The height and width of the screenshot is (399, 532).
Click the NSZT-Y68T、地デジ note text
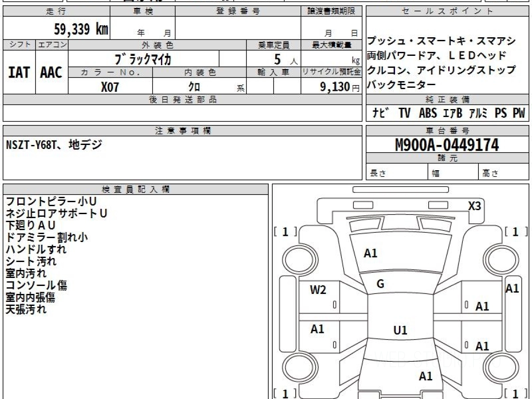click(54, 145)
